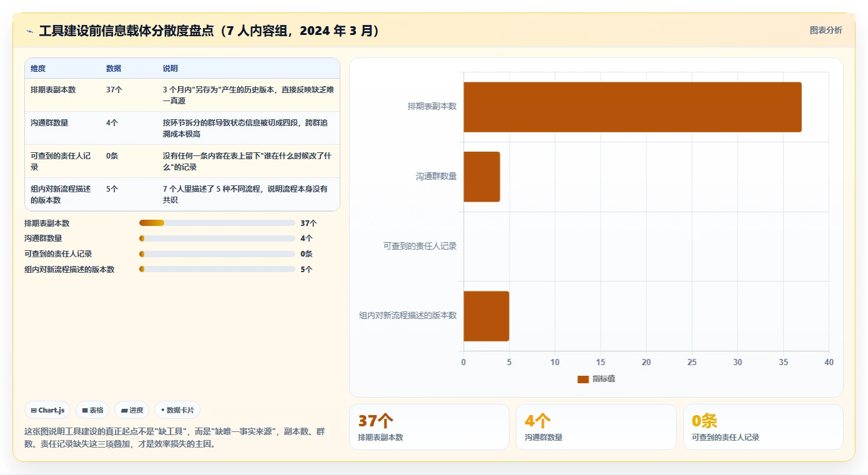Click the 4个 value in the table

112,123
